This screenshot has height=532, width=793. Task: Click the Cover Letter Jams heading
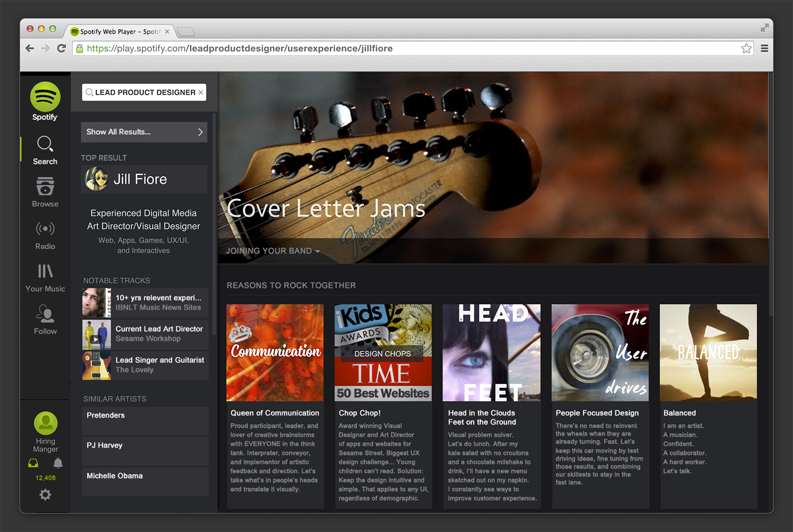(x=326, y=209)
